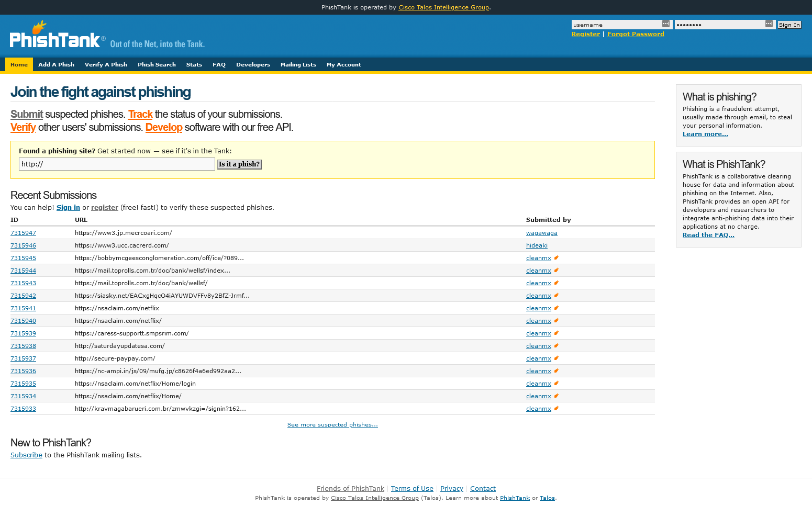Switch to the Developers tab
812x517 pixels.
[x=253, y=65]
